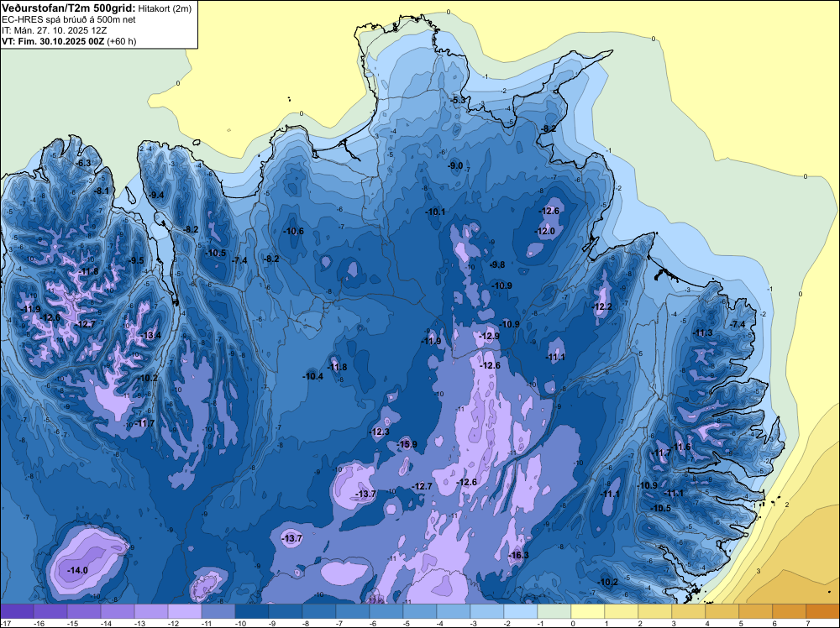
Task: Select the -12.9 temperature value
Action: coord(490,336)
